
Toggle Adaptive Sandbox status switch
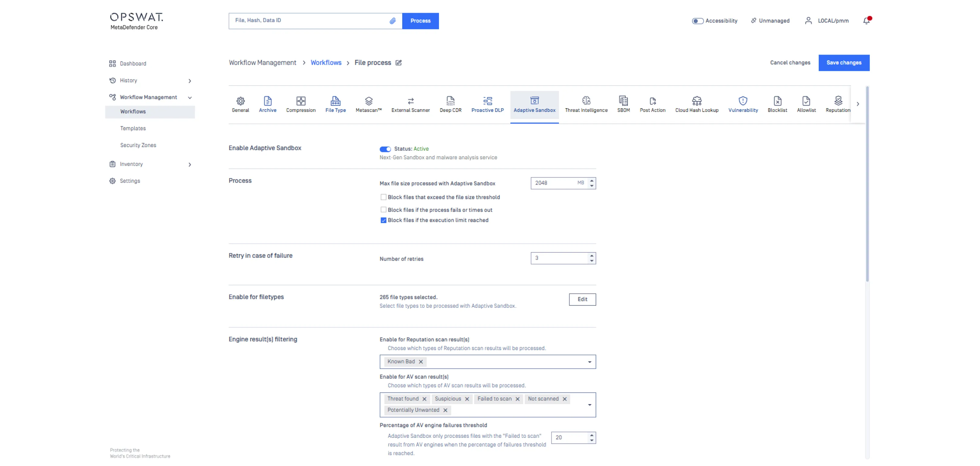(385, 149)
